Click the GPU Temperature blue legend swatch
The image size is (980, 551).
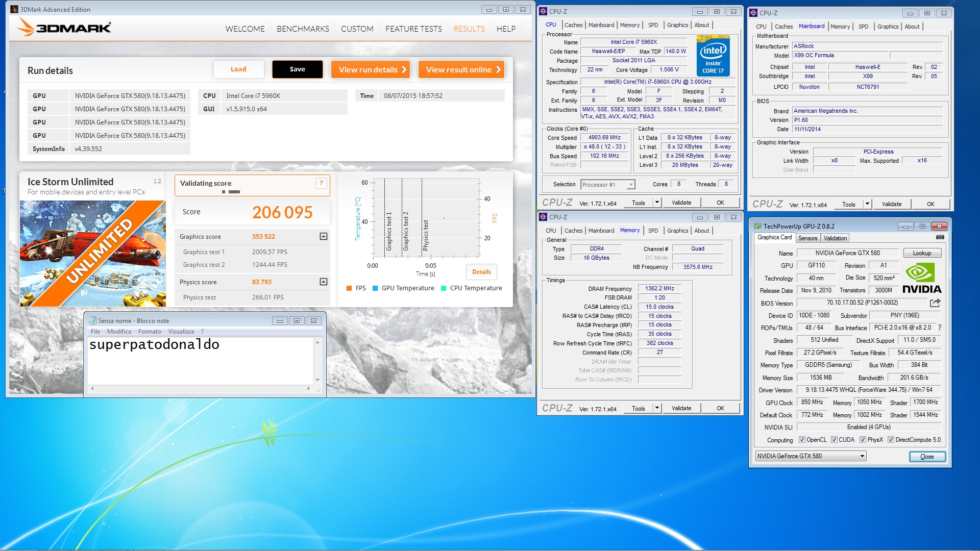[375, 288]
